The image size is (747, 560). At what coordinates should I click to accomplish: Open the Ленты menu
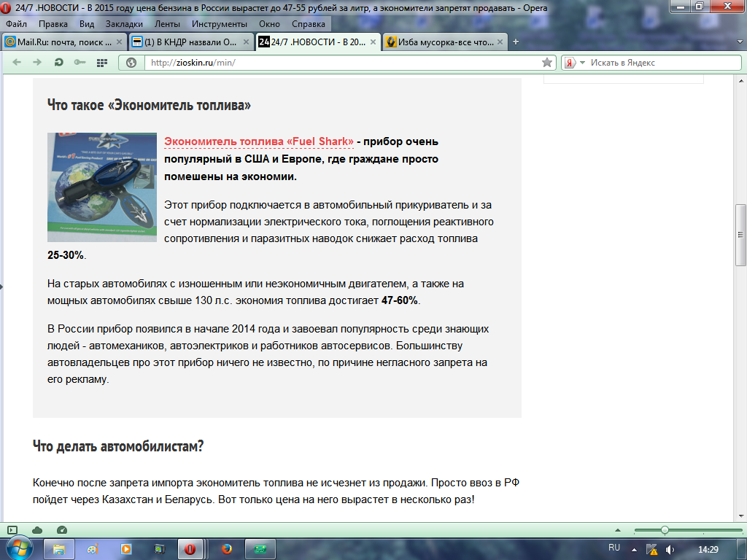(x=167, y=24)
